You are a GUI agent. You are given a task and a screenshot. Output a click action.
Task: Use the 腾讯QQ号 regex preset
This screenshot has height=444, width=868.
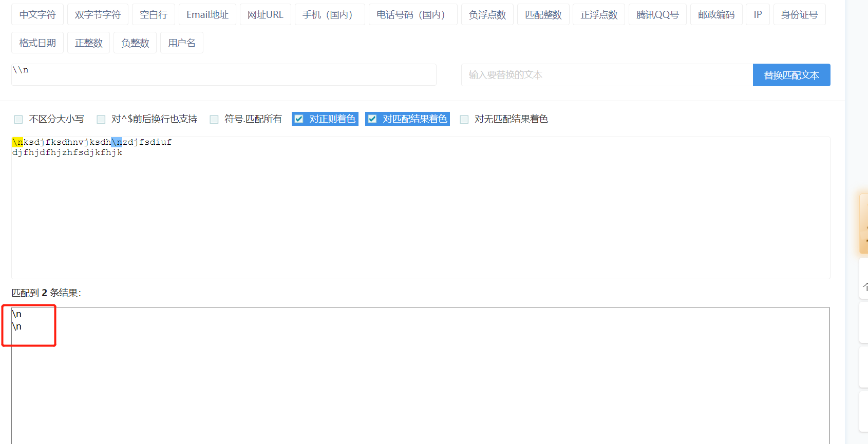click(x=657, y=14)
